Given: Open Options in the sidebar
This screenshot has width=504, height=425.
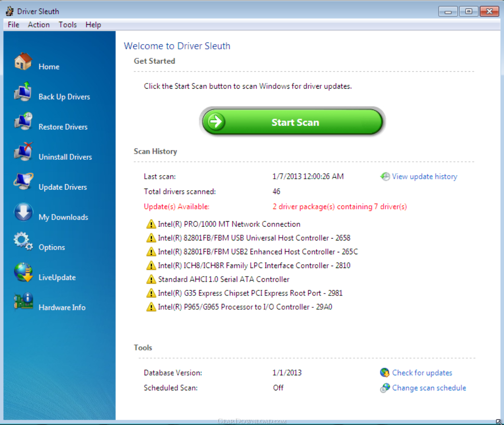Looking at the screenshot, I should [52, 247].
